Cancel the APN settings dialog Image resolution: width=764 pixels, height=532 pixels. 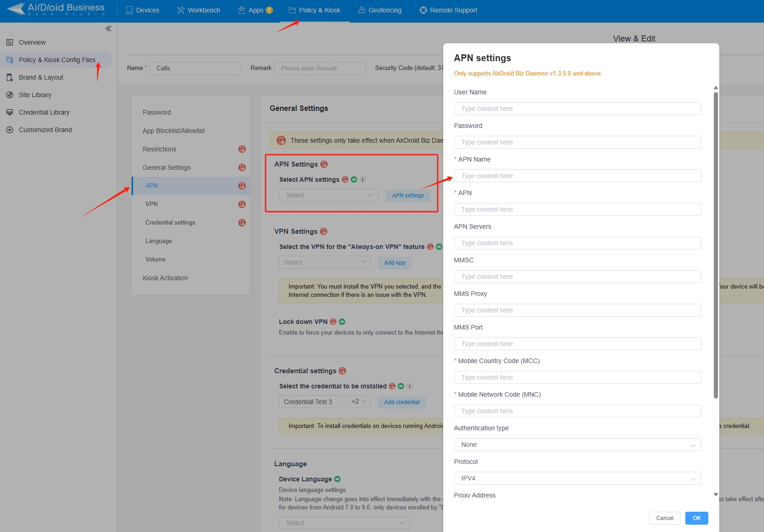click(x=664, y=518)
